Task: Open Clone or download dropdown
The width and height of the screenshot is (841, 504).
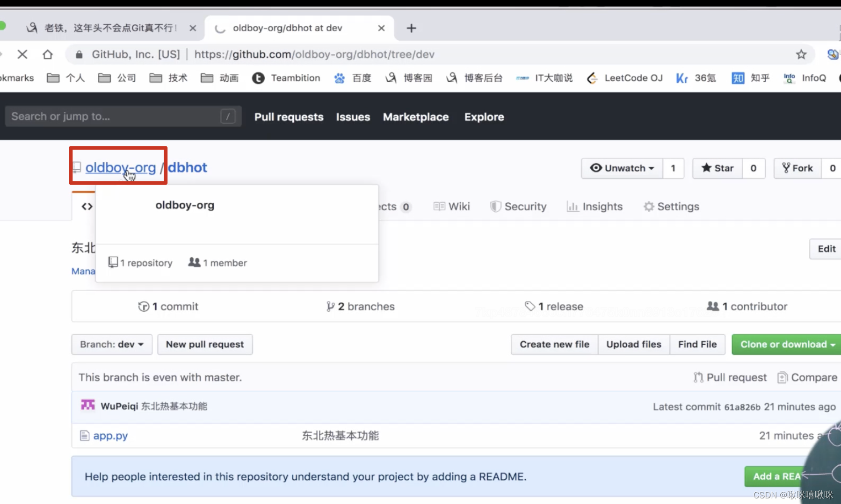Action: (x=787, y=345)
